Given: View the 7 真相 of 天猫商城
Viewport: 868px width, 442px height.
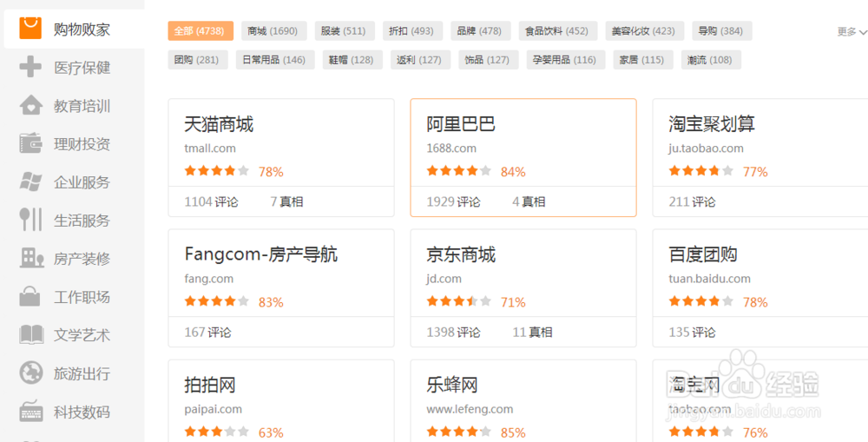Looking at the screenshot, I should click(286, 201).
